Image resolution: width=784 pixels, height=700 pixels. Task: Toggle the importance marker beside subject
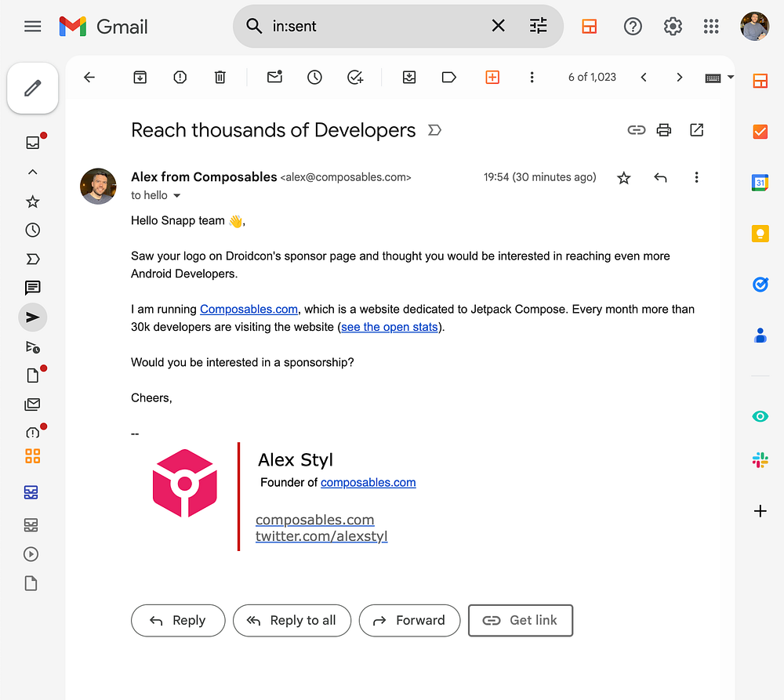coord(434,130)
